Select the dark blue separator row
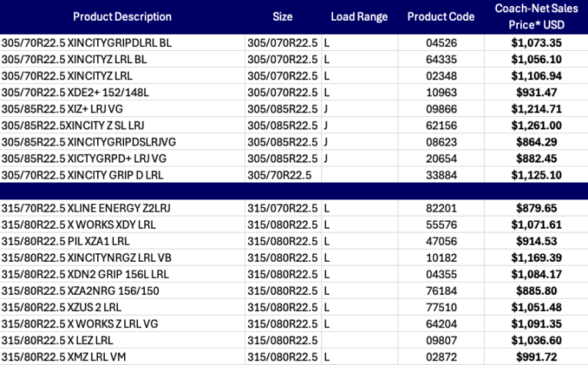The width and height of the screenshot is (588, 365). [293, 192]
